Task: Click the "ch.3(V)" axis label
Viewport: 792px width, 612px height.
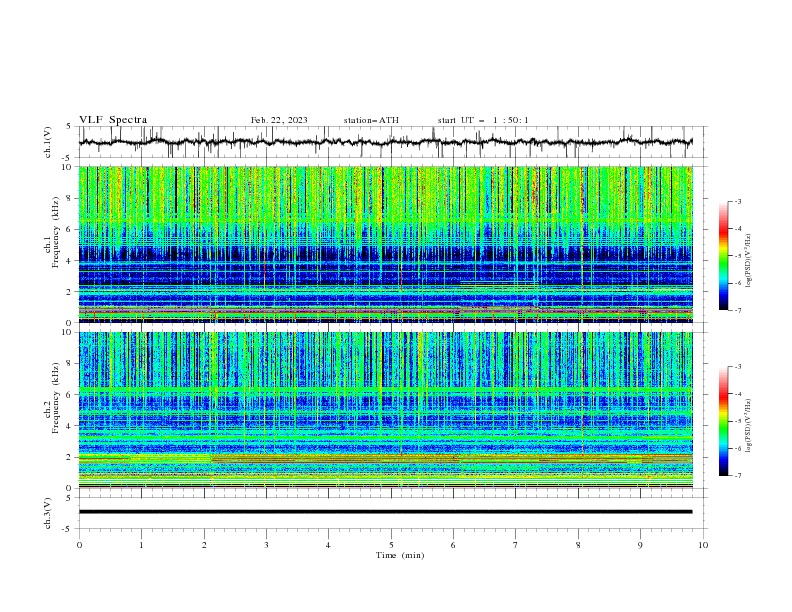Action: (48, 513)
